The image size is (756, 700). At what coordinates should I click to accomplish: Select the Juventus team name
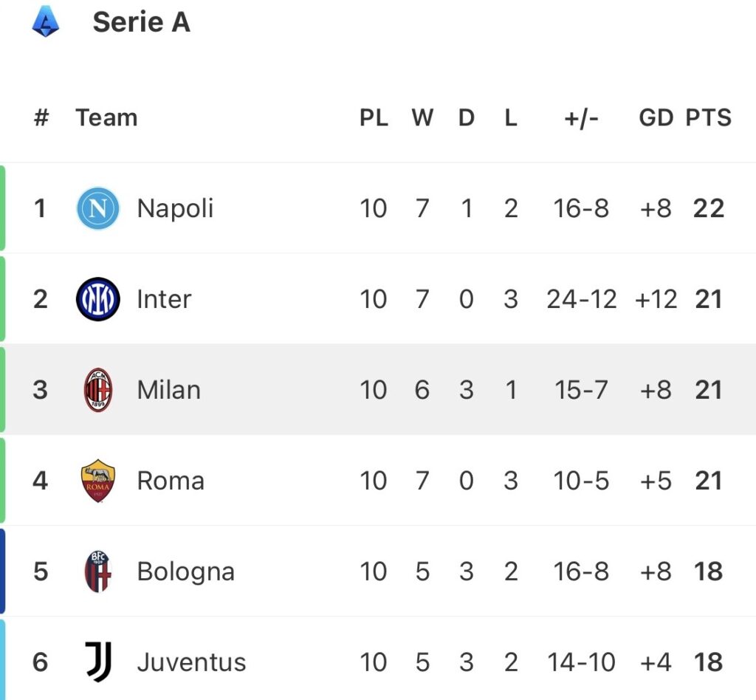[x=191, y=662]
